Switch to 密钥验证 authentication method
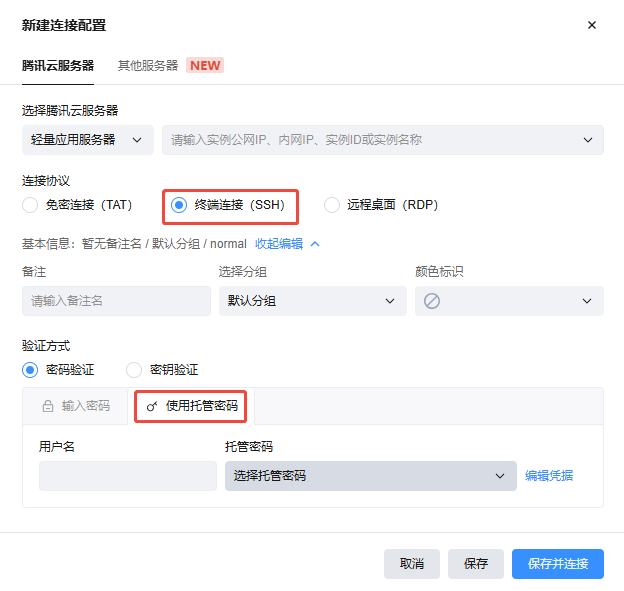This screenshot has height=591, width=624. click(x=134, y=370)
